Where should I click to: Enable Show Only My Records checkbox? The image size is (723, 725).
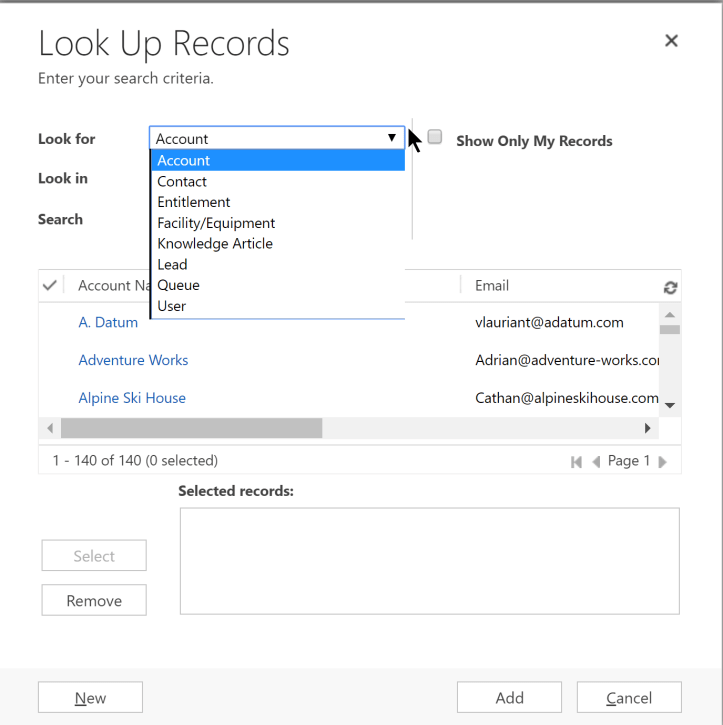point(435,138)
